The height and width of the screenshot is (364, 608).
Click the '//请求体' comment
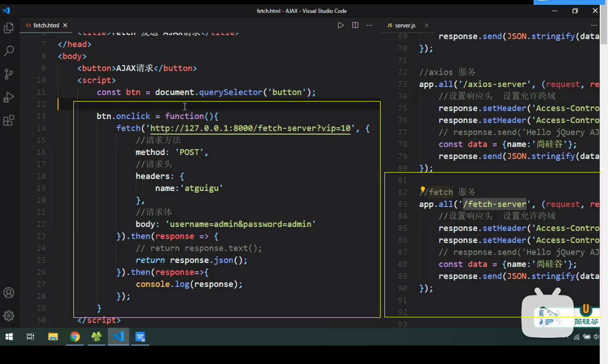(154, 212)
